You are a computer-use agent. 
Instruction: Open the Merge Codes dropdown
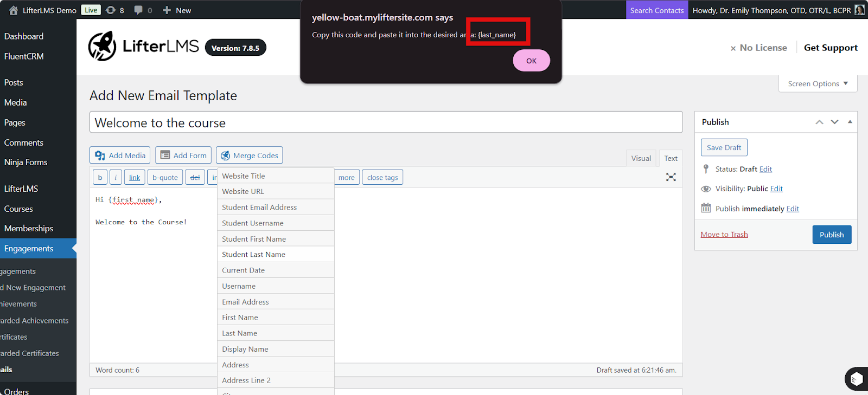[249, 156]
